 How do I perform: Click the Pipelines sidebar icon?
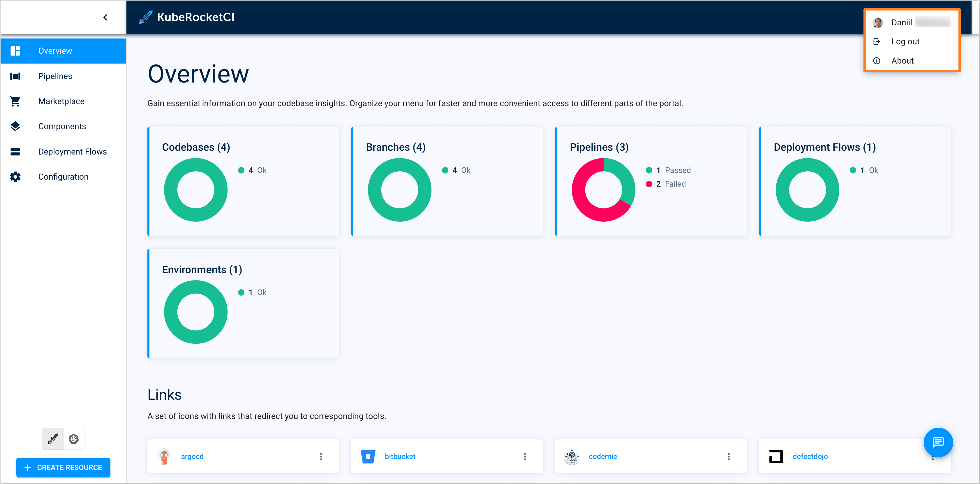[x=15, y=76]
